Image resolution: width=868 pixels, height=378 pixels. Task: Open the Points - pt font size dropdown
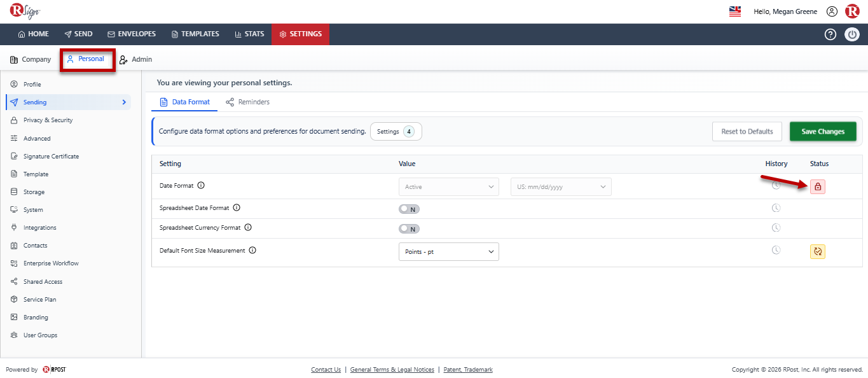tap(449, 251)
